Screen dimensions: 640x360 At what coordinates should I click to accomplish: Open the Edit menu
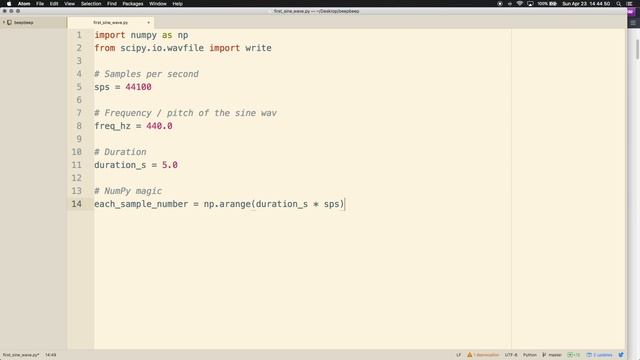54,4
